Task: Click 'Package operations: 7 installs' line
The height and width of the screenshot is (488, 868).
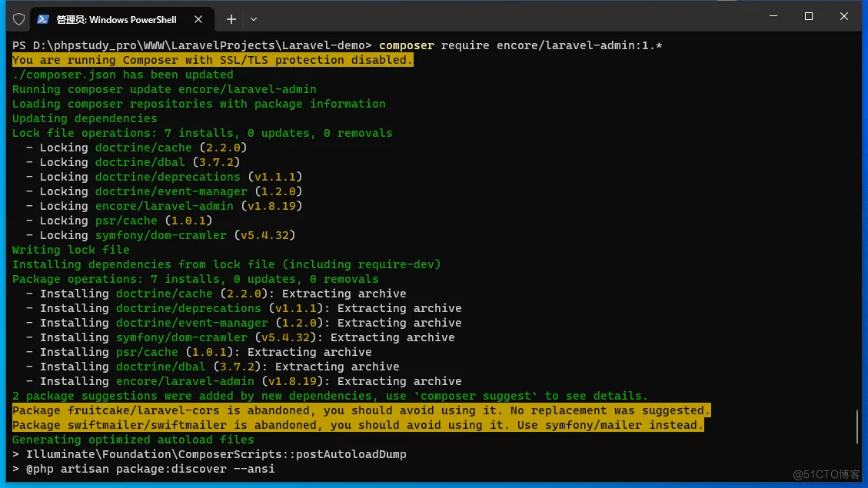Action: click(x=195, y=279)
